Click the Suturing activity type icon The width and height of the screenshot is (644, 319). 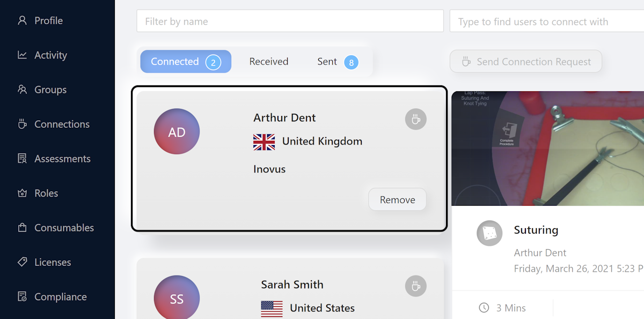[x=489, y=233]
